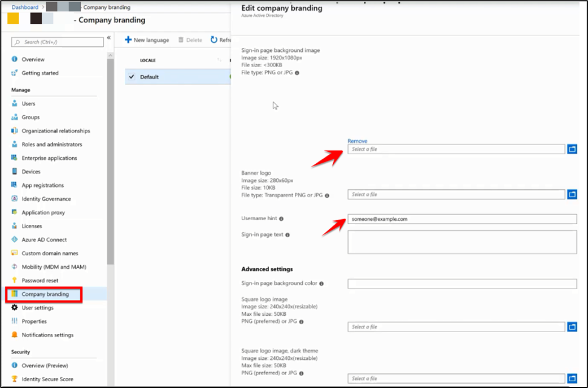Screen dimensions: 588x388
Task: Remove the sign-in background image
Action: pyautogui.click(x=358, y=139)
